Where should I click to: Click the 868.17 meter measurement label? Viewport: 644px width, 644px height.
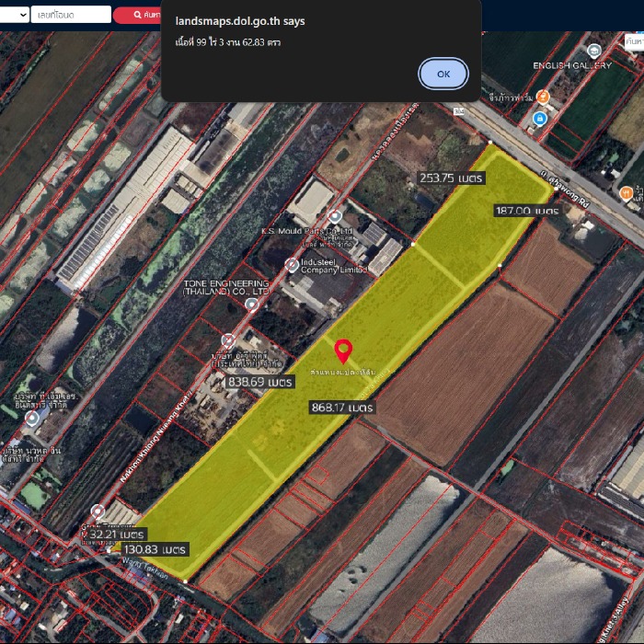pyautogui.click(x=341, y=408)
